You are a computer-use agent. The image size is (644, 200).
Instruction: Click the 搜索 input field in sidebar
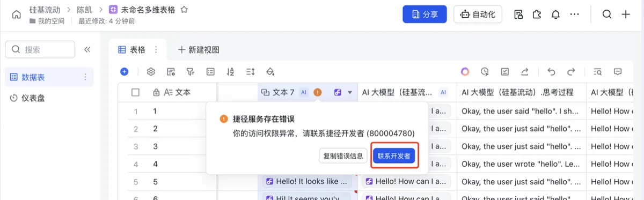(x=40, y=49)
